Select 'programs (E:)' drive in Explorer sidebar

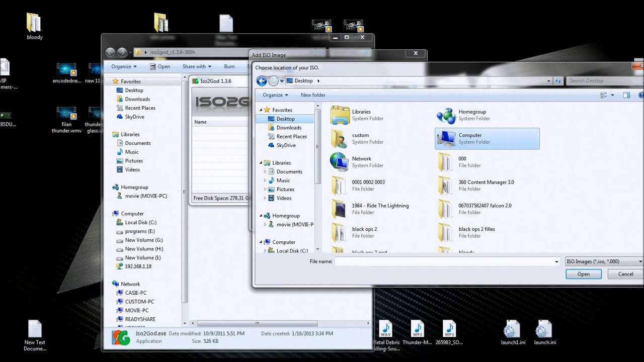click(135, 232)
